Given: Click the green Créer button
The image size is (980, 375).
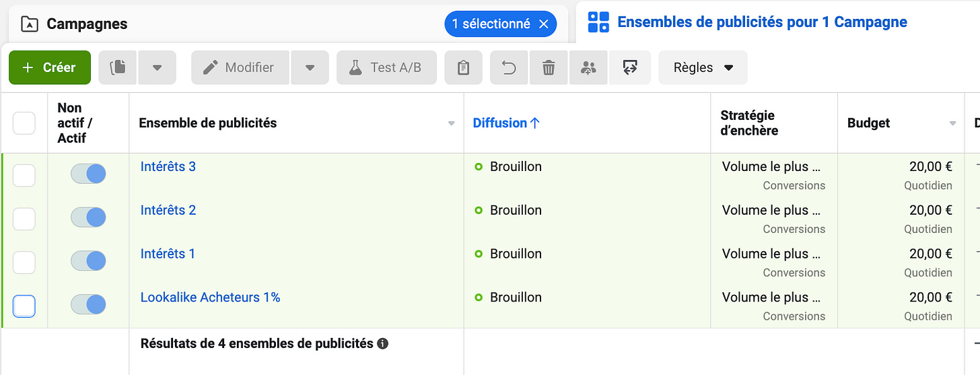Looking at the screenshot, I should click(50, 67).
